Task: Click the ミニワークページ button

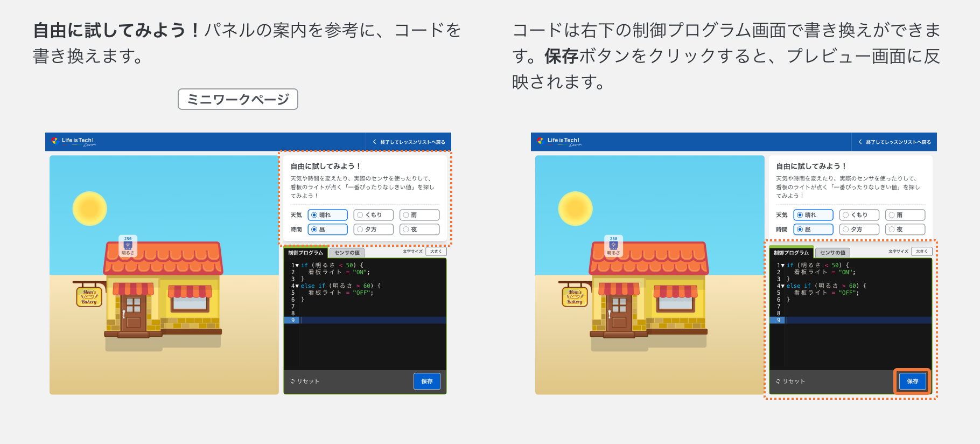Action: point(238,99)
